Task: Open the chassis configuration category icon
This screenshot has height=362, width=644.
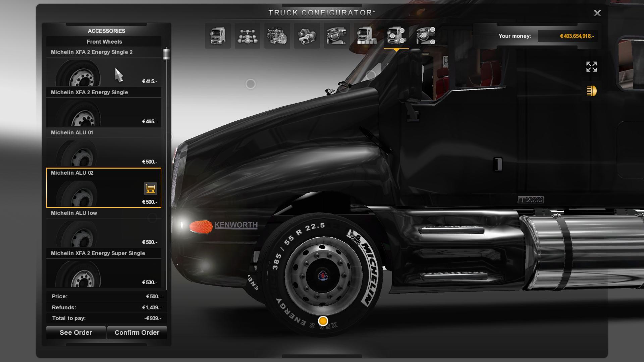Action: pyautogui.click(x=248, y=36)
